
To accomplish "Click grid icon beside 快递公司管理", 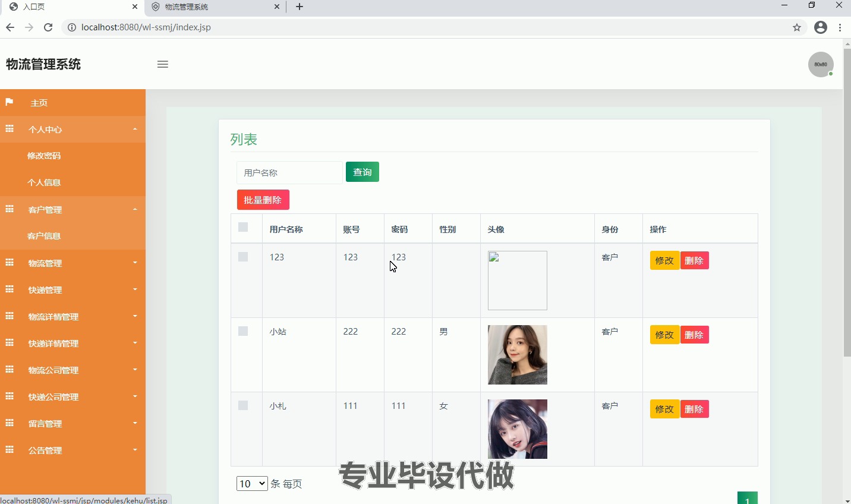I will [10, 396].
